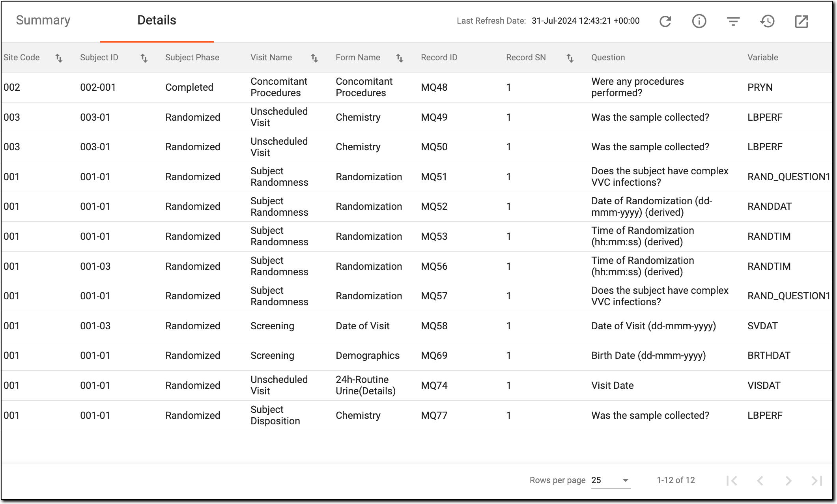Go to first page icon
This screenshot has height=504, width=837.
732,480
